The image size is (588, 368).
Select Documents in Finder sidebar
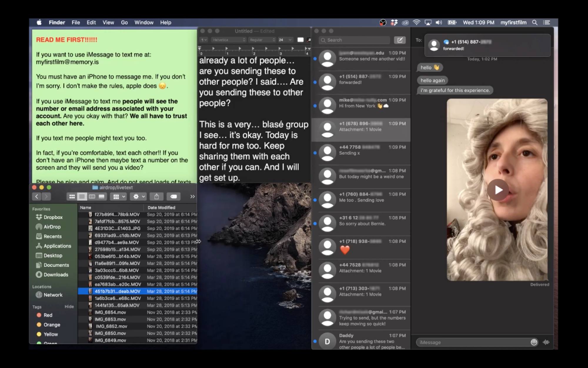(x=52, y=265)
